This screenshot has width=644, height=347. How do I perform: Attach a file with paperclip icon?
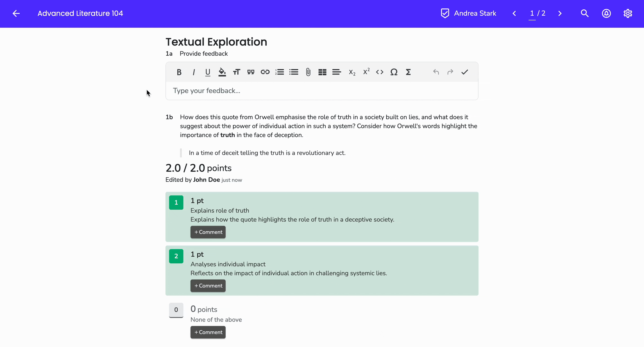tap(308, 72)
